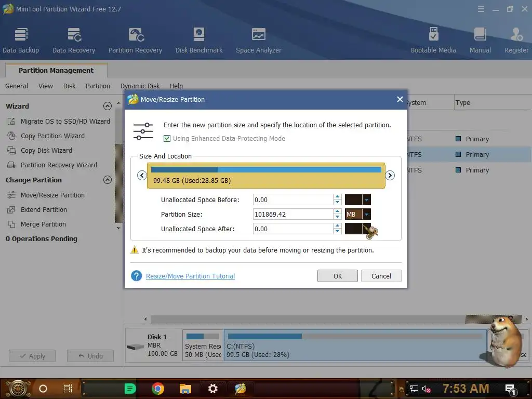This screenshot has width=532, height=399.
Task: Click the Undo button
Action: (90, 356)
